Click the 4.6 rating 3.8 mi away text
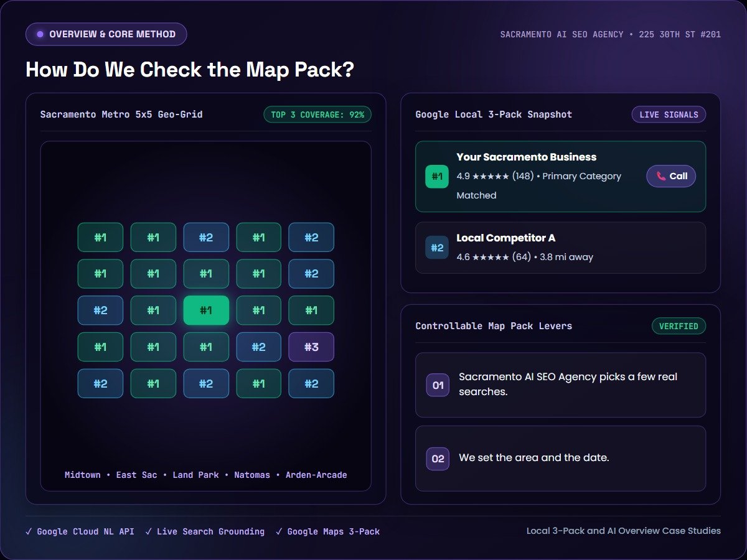747x560 pixels. pyautogui.click(x=525, y=257)
